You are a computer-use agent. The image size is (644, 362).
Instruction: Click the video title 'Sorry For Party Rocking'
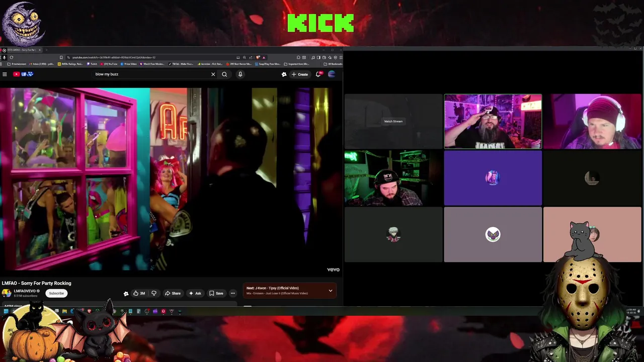coord(36,283)
